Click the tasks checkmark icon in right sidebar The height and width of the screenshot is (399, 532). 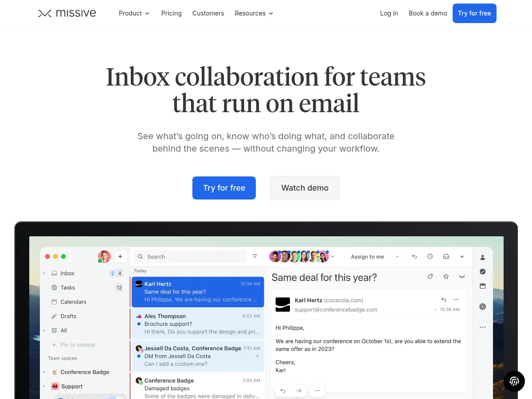(x=483, y=272)
